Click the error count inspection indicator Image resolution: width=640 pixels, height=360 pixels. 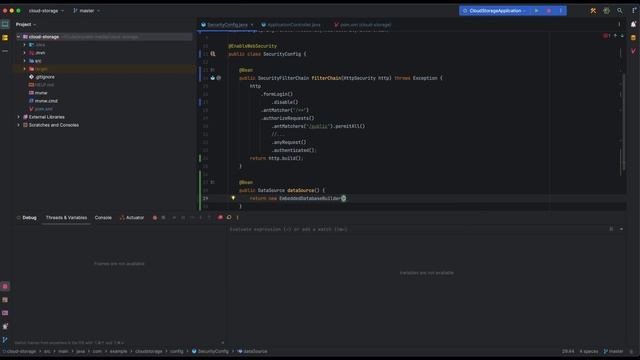pos(607,36)
